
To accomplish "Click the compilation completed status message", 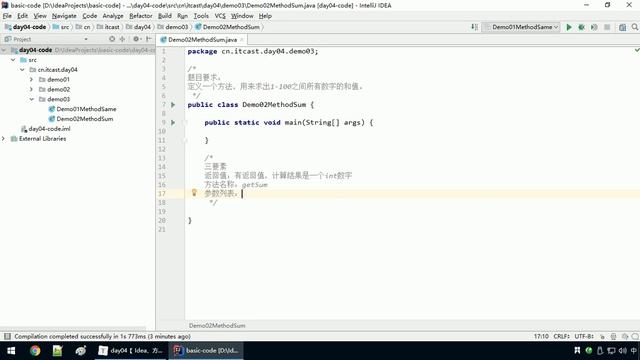I will click(102, 336).
